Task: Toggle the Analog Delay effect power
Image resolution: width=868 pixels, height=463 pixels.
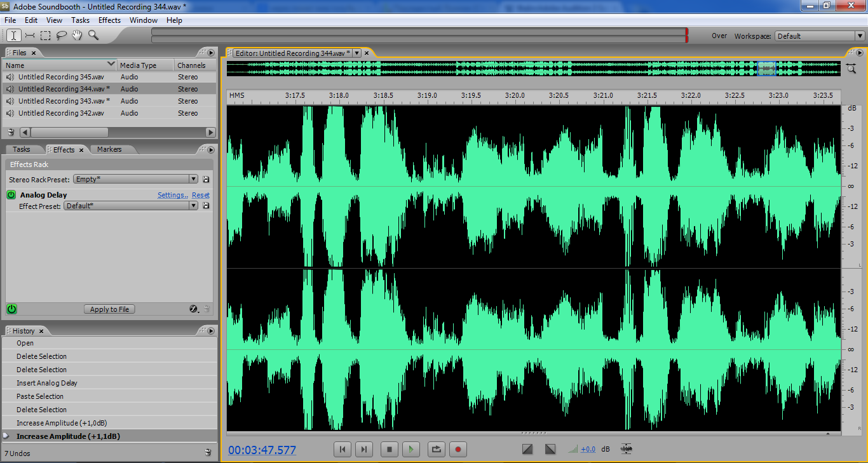Action: click(11, 195)
